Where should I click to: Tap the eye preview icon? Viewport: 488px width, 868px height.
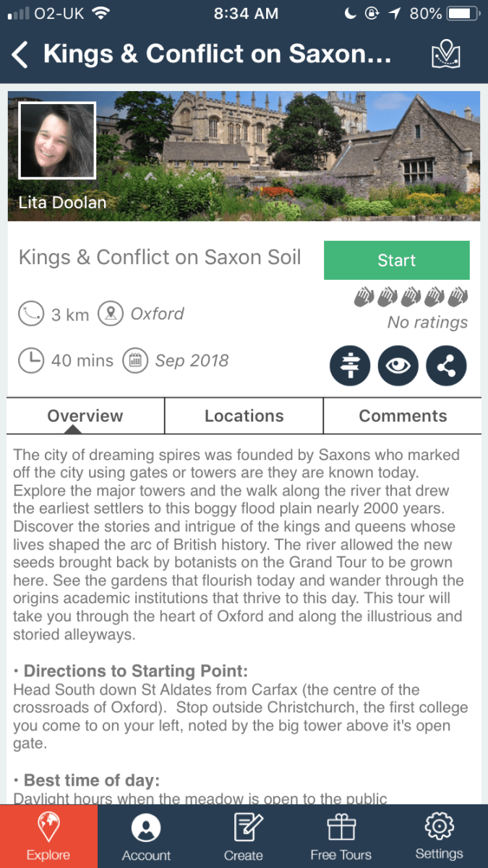398,365
